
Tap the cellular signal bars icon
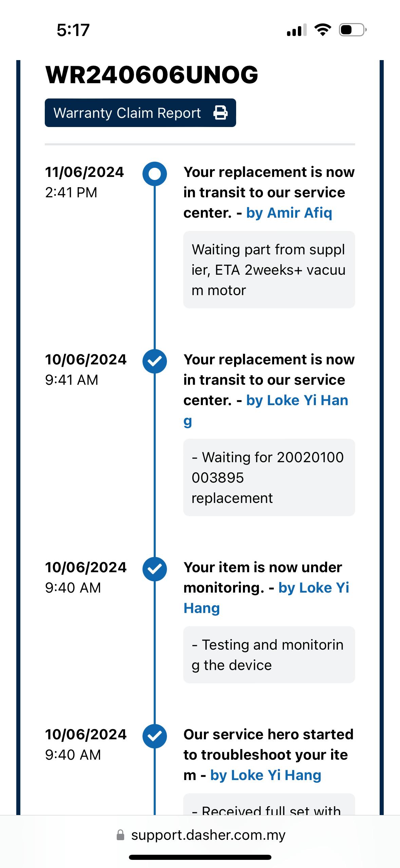point(297,30)
